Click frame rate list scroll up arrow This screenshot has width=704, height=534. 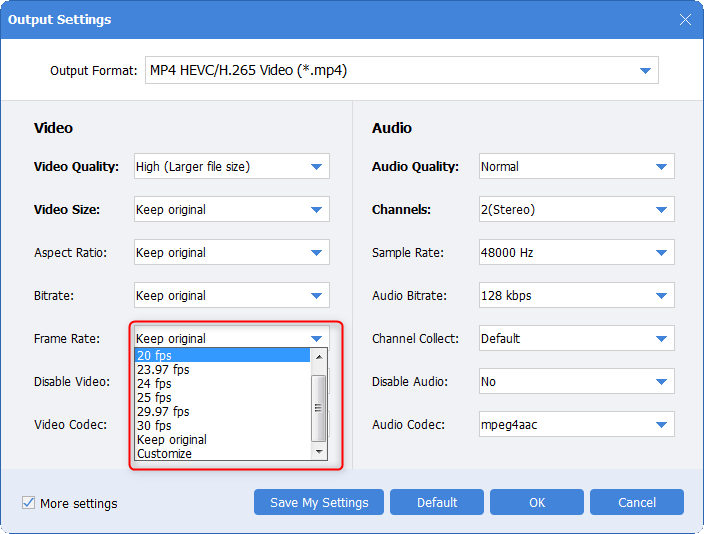(x=319, y=357)
